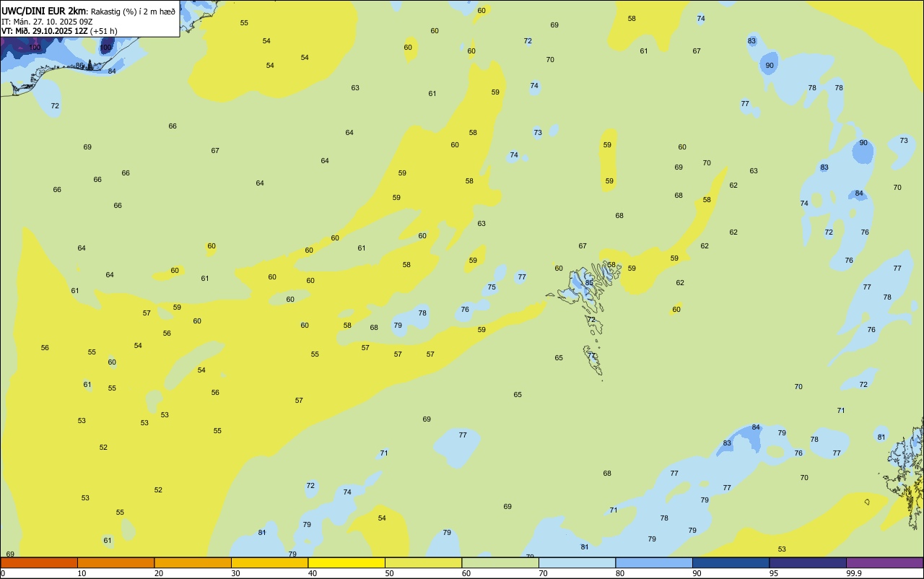The height and width of the screenshot is (579, 924).
Task: Click the light green 60–70 legend swatch
Action: tap(500, 562)
